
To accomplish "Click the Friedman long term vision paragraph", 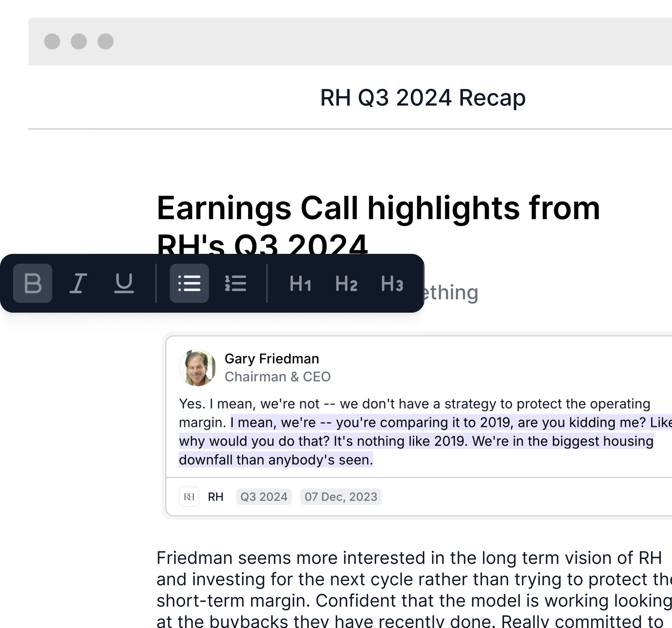I will (x=414, y=589).
